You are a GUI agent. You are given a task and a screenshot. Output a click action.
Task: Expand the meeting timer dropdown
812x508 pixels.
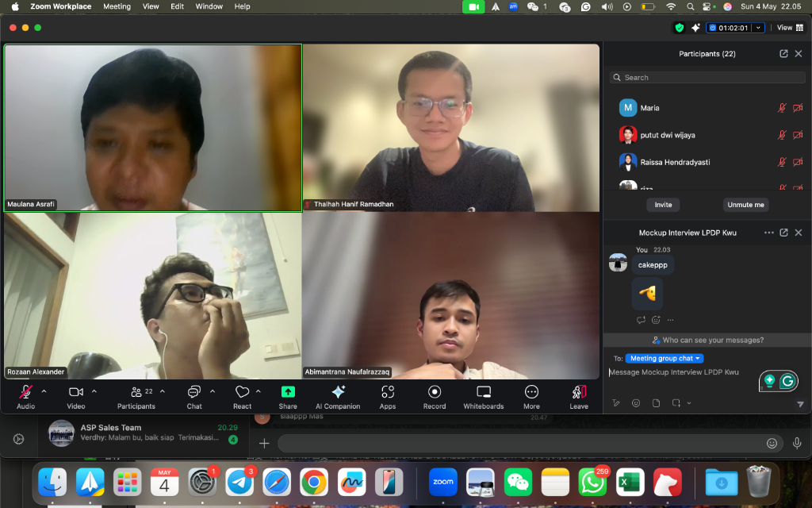(x=759, y=27)
